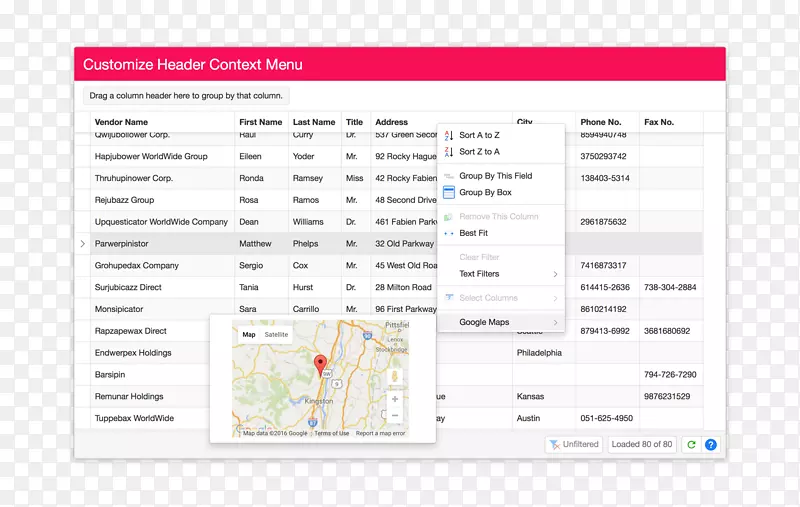
Task: Click the group-by drop area panel
Action: (x=186, y=96)
